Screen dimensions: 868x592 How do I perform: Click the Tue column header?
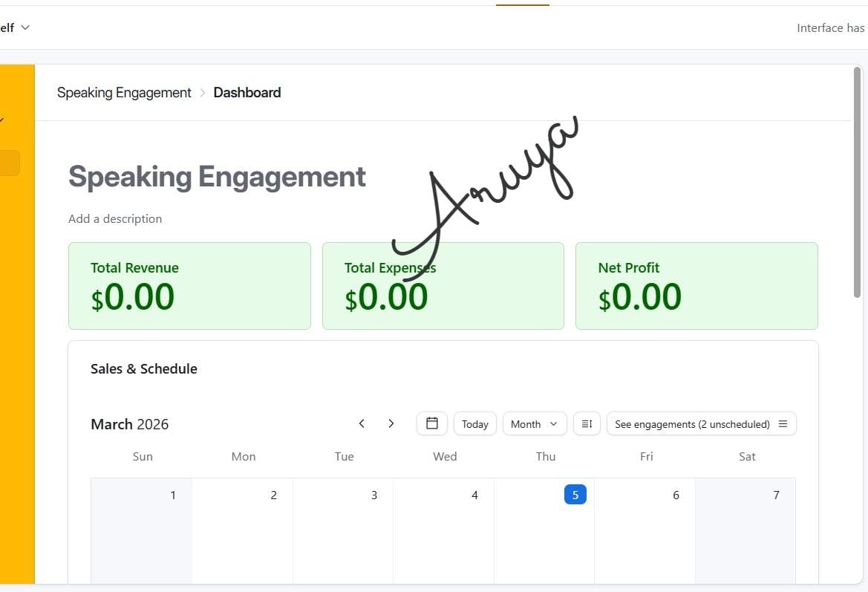(x=344, y=456)
